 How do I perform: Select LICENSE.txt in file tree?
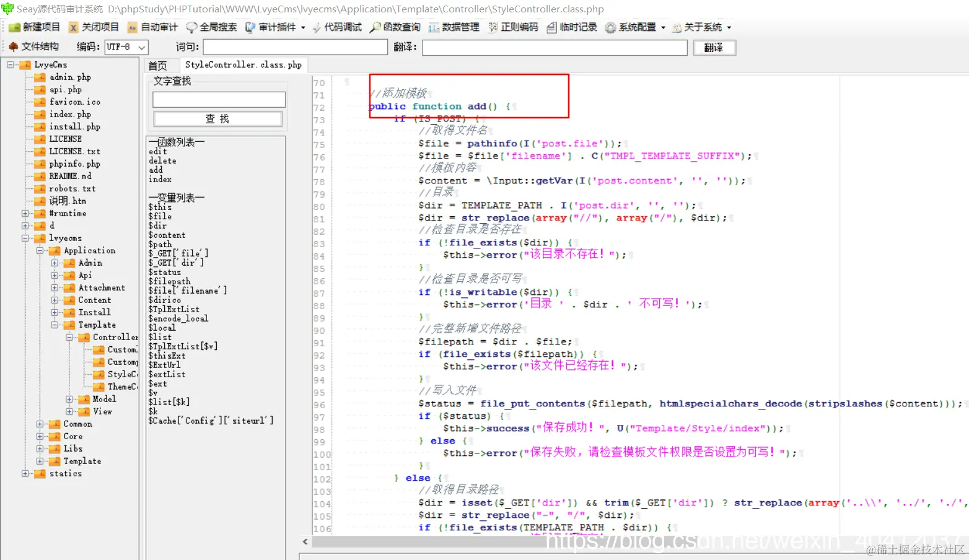click(75, 152)
